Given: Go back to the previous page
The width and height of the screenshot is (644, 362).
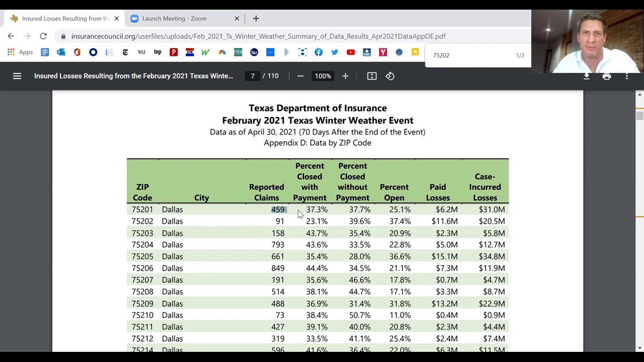Looking at the screenshot, I should (x=11, y=36).
